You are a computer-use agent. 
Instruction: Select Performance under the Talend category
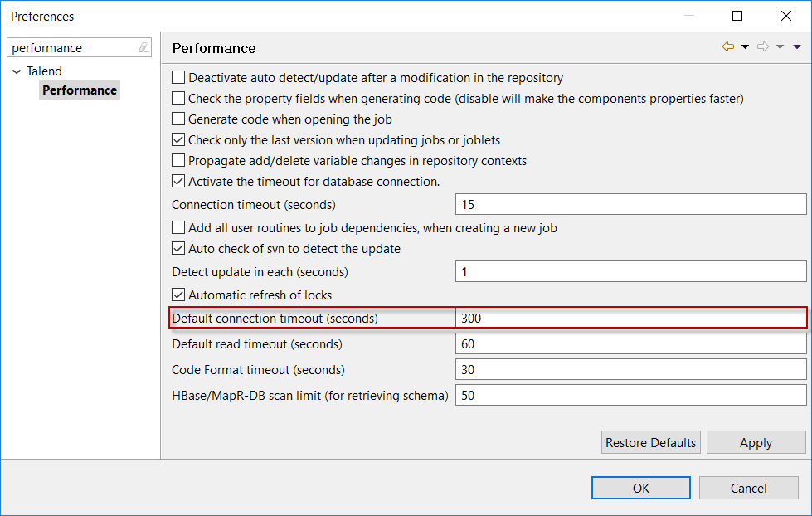tap(79, 90)
